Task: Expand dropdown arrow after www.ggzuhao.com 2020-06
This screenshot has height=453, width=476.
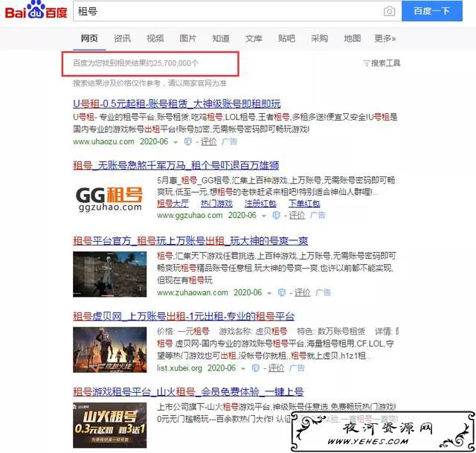Action: coord(264,216)
